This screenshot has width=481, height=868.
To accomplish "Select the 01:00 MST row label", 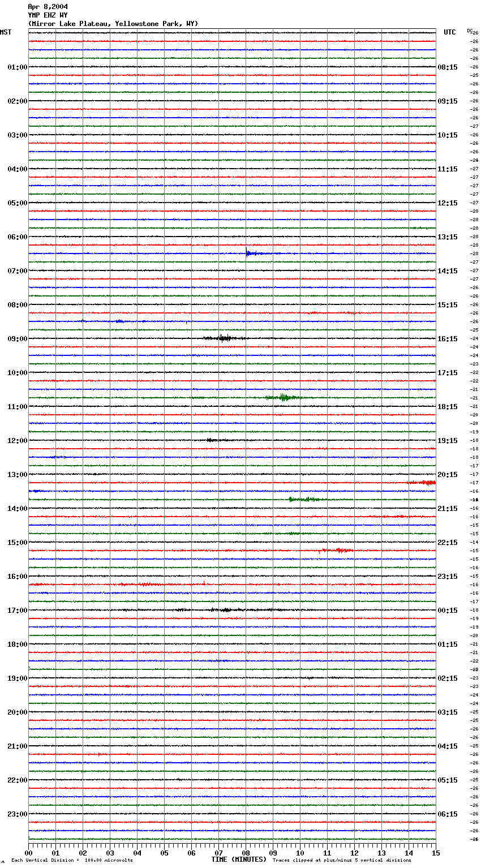I will click(18, 67).
